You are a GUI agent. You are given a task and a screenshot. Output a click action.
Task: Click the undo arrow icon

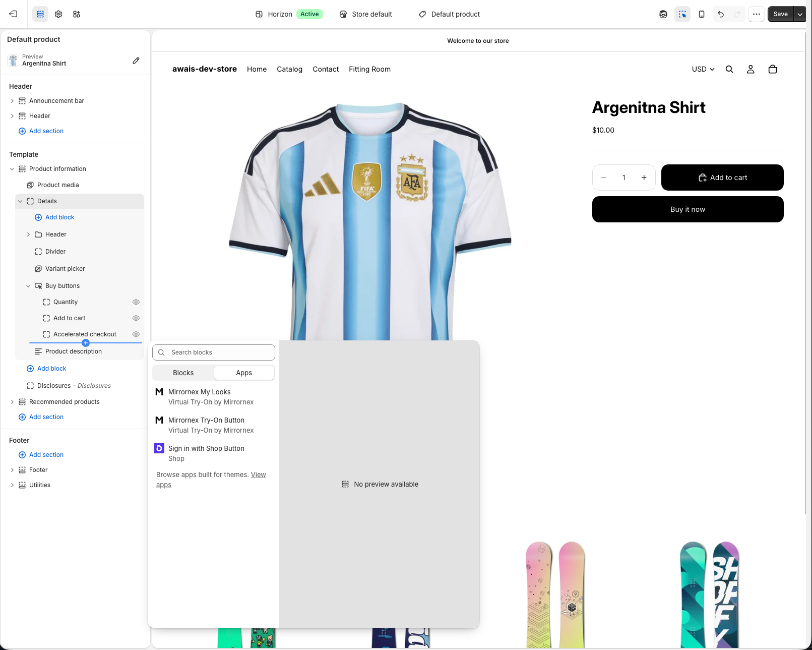click(x=721, y=14)
